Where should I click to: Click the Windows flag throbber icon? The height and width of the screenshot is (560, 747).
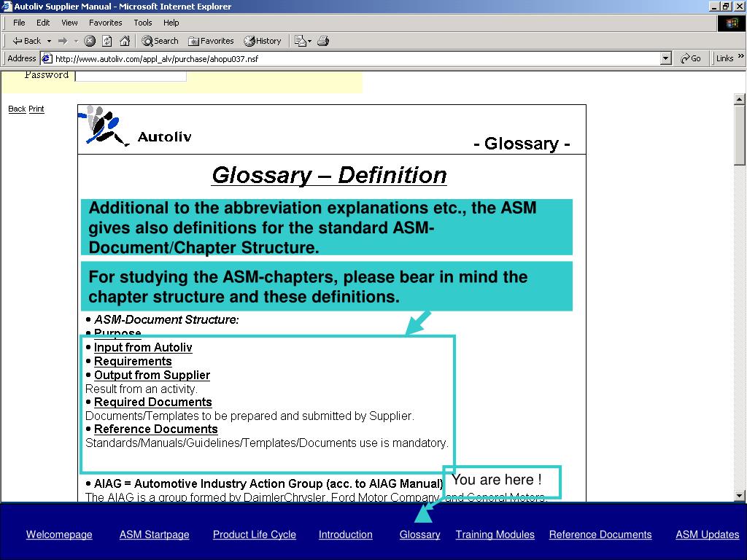pos(731,23)
